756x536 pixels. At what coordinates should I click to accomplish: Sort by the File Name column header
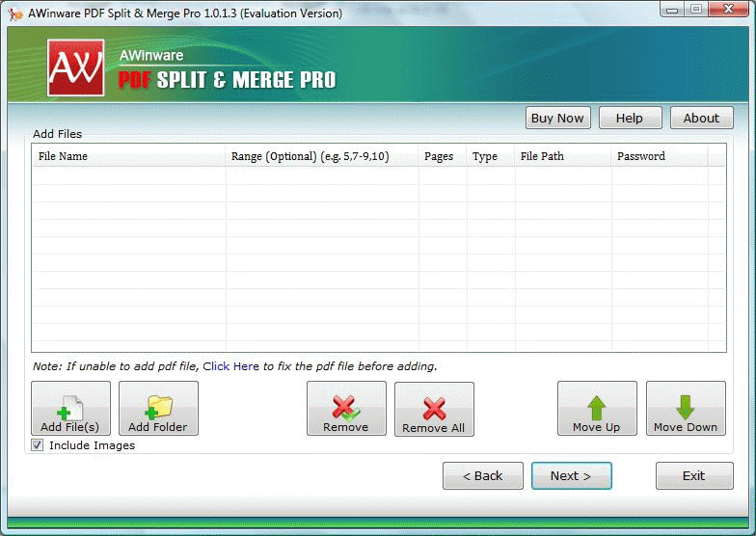129,156
